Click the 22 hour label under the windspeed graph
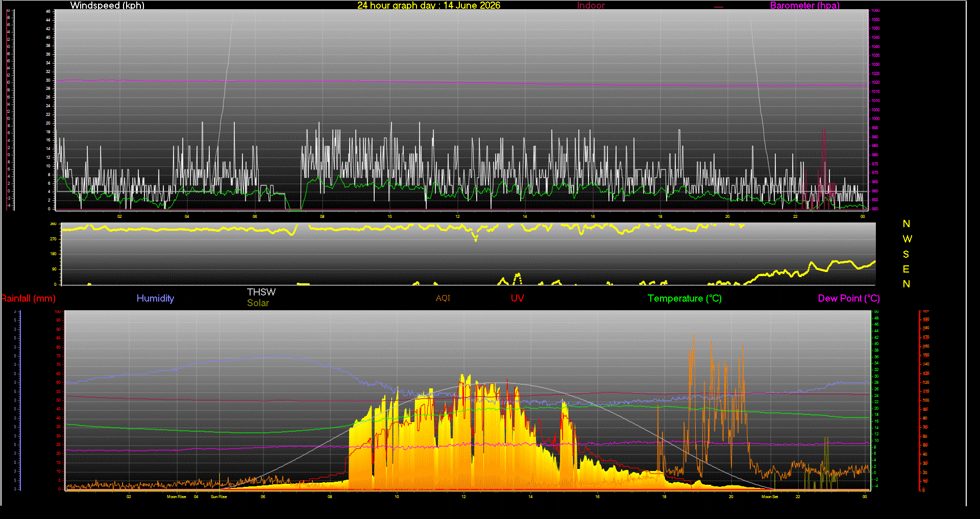Image resolution: width=980 pixels, height=519 pixels. [795, 216]
